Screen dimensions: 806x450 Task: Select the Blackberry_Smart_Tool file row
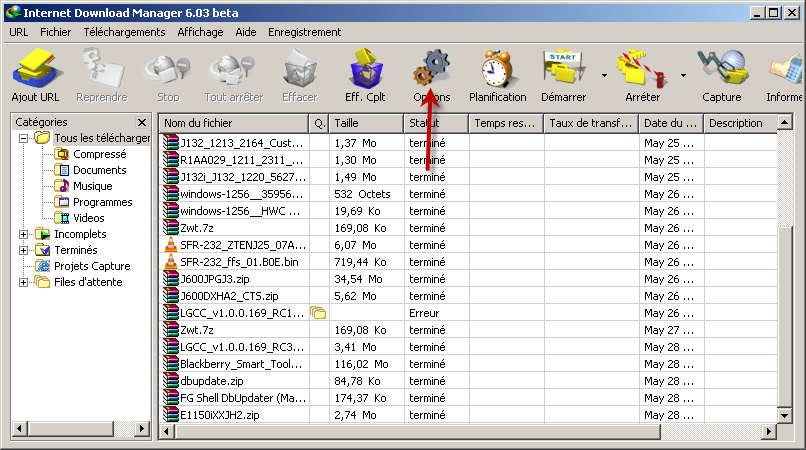(468, 364)
